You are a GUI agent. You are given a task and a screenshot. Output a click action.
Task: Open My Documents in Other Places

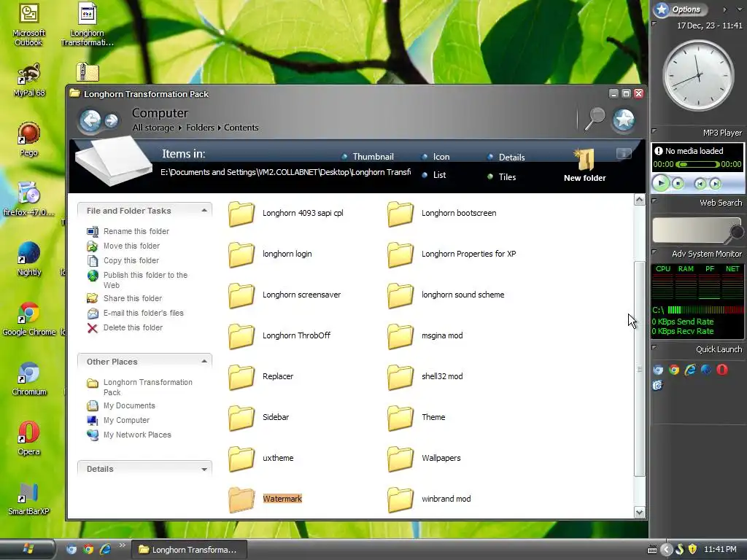point(121,405)
